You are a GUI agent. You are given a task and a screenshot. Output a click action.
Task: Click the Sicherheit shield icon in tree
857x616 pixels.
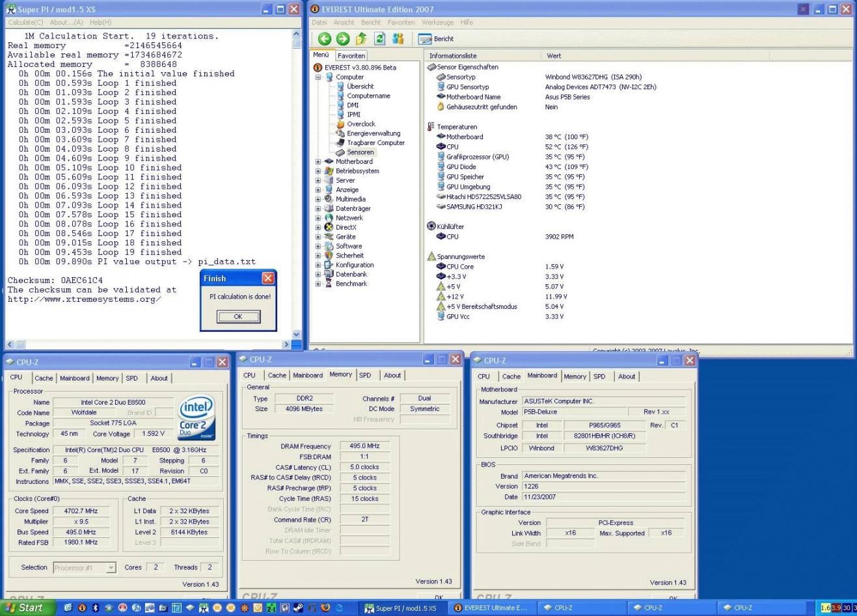tap(329, 256)
